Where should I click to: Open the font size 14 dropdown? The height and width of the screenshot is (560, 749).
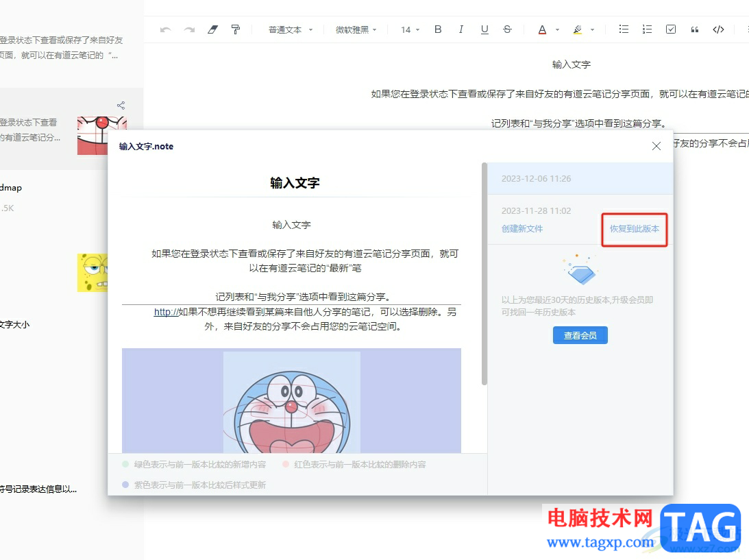(x=410, y=29)
